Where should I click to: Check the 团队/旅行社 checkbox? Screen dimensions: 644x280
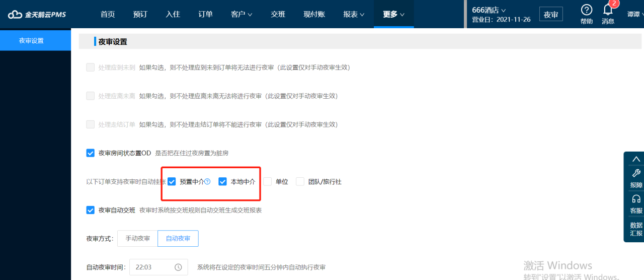pyautogui.click(x=300, y=181)
